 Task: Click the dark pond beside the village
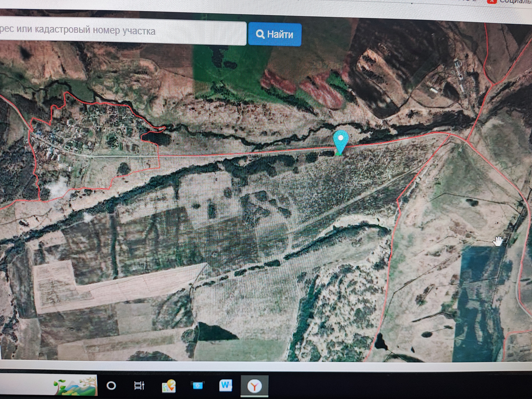pos(155,138)
